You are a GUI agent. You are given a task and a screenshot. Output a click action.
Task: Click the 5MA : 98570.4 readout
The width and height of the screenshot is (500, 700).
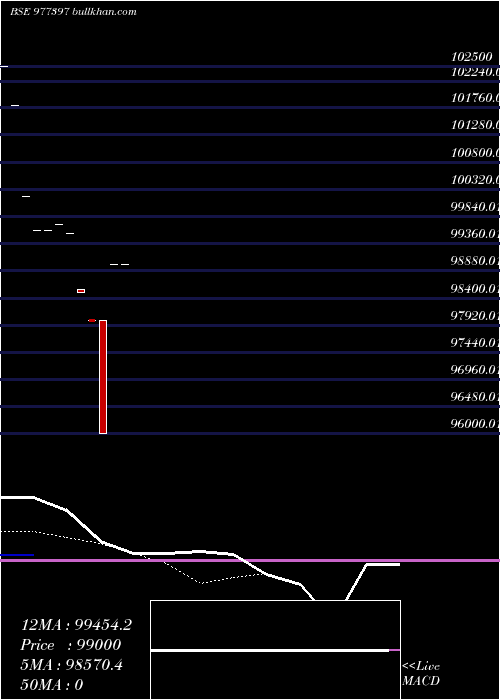[71, 665]
